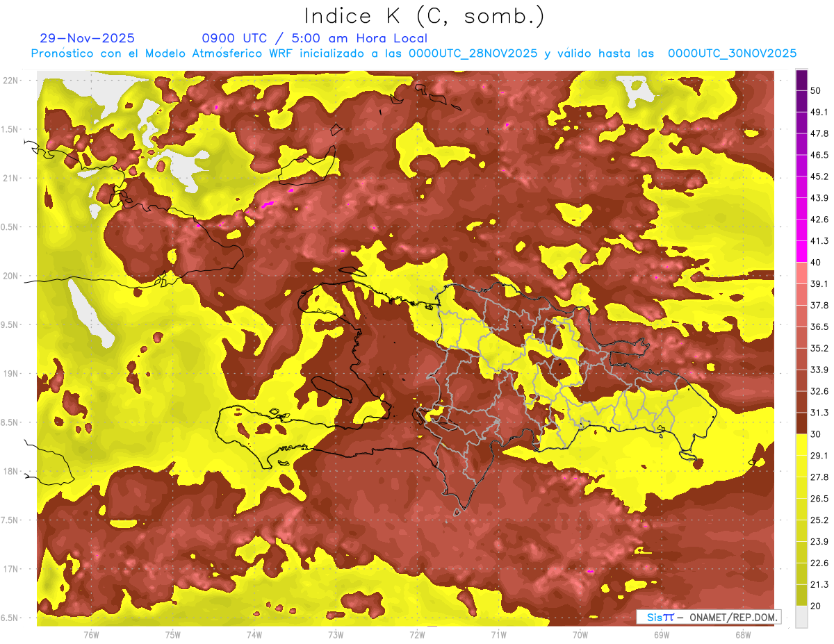Click the gray legend block below 20

801,617
